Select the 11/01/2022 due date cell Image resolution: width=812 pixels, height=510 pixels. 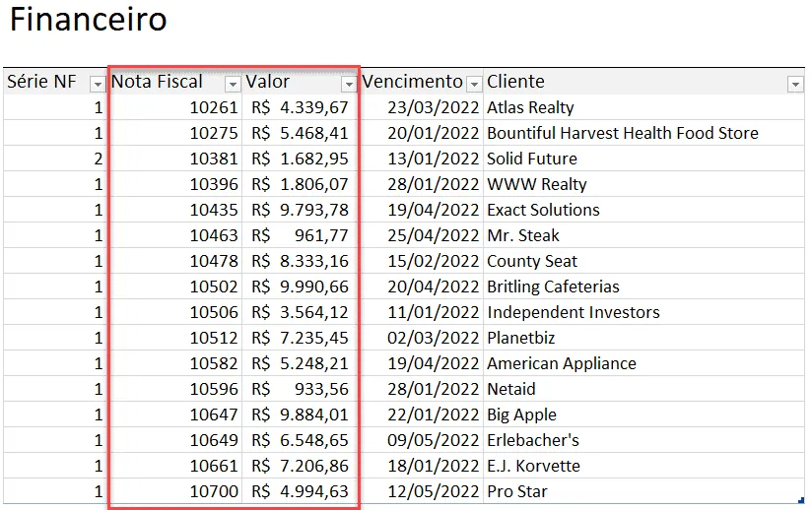click(422, 312)
